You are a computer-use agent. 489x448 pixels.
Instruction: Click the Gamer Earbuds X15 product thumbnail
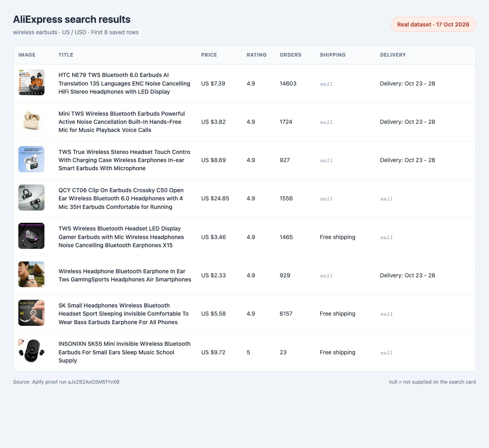pos(31,236)
